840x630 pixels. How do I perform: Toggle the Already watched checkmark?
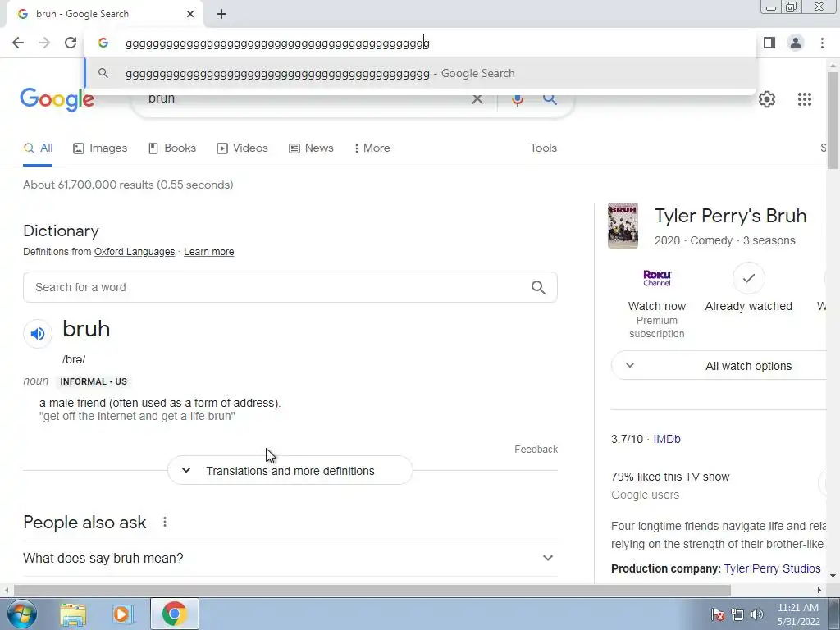(x=748, y=278)
